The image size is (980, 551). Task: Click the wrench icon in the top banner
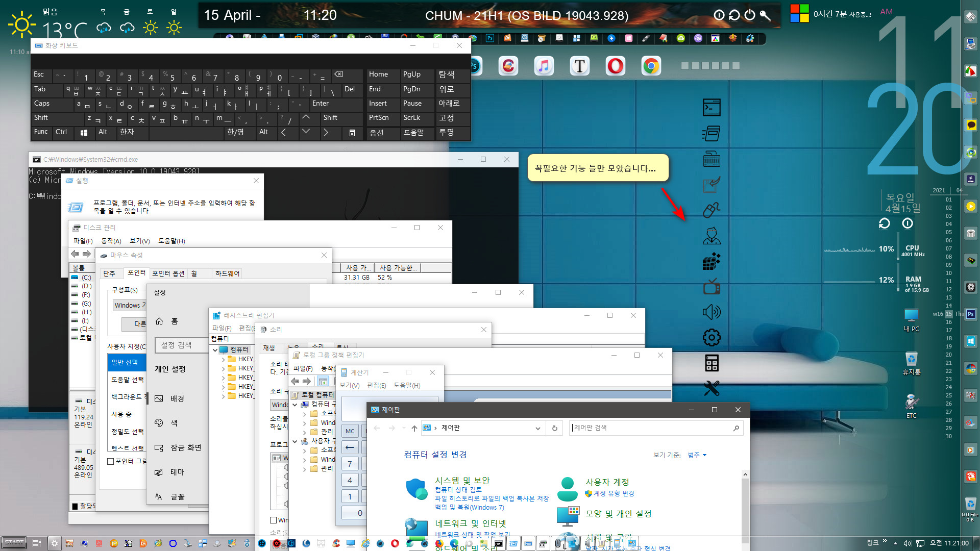765,15
